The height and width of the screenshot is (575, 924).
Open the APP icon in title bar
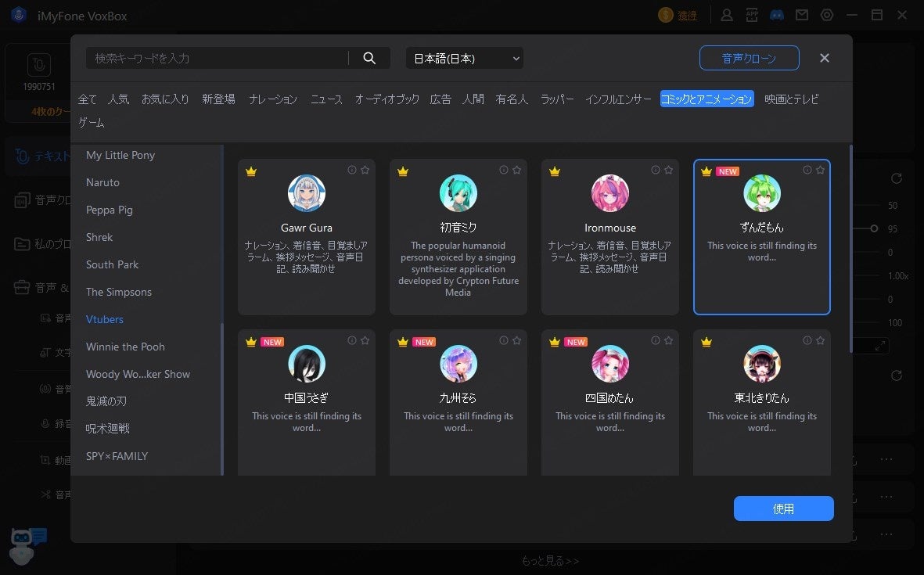pyautogui.click(x=752, y=16)
